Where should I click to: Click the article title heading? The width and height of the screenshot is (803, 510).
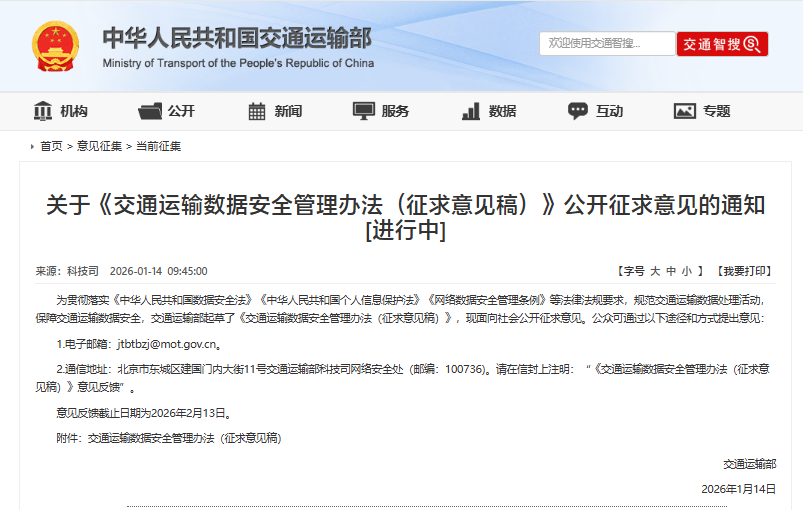coord(406,217)
